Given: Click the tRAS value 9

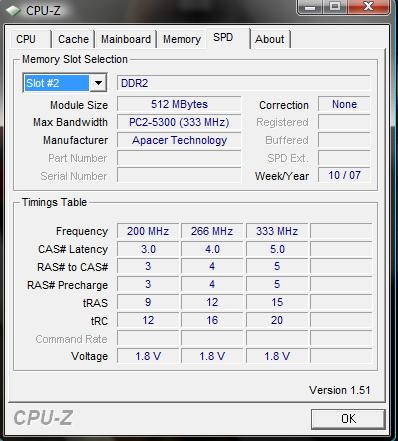Looking at the screenshot, I should point(148,302).
